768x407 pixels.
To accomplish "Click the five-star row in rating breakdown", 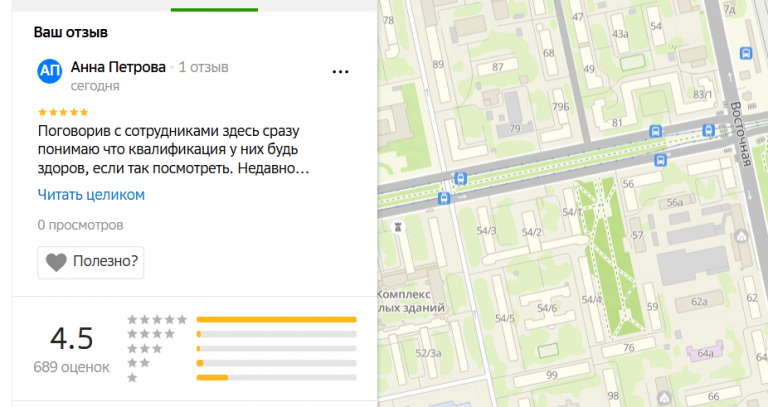I will (242, 320).
